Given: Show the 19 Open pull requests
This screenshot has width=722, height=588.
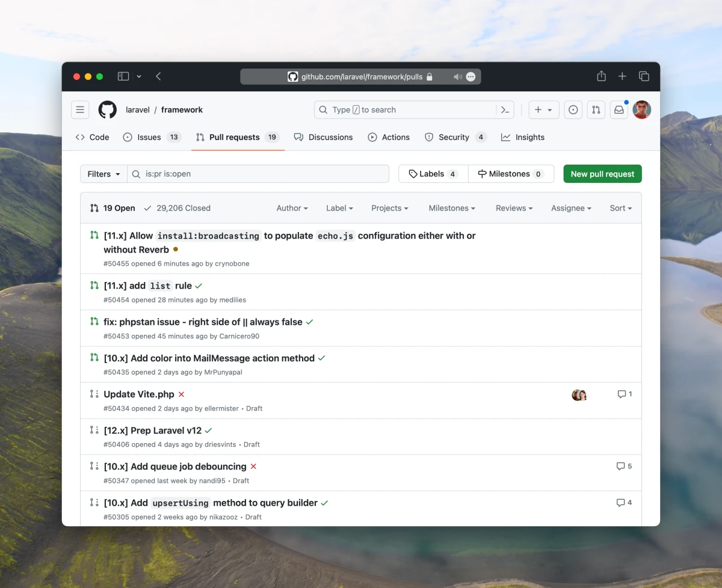Looking at the screenshot, I should 113,208.
